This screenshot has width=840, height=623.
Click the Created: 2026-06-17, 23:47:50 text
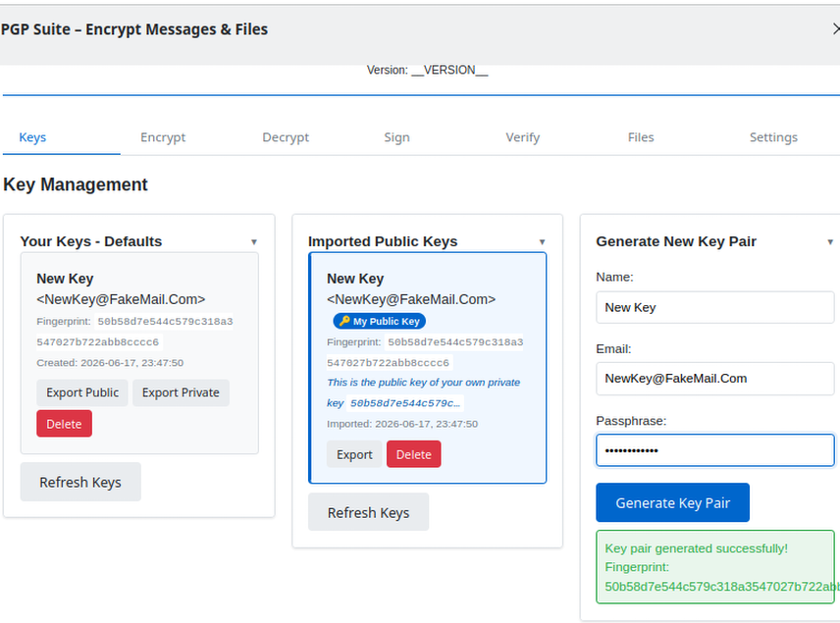pos(110,363)
